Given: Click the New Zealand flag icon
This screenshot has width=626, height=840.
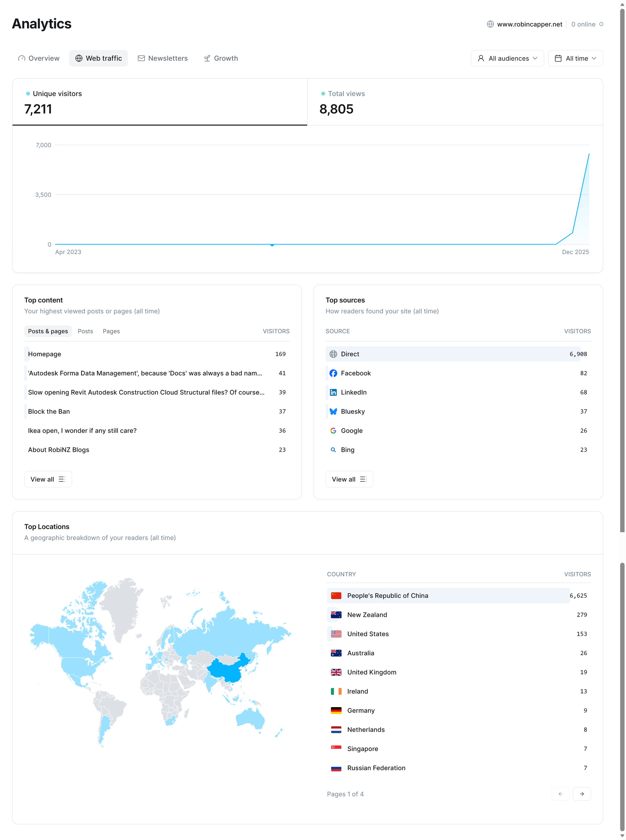Looking at the screenshot, I should [336, 615].
